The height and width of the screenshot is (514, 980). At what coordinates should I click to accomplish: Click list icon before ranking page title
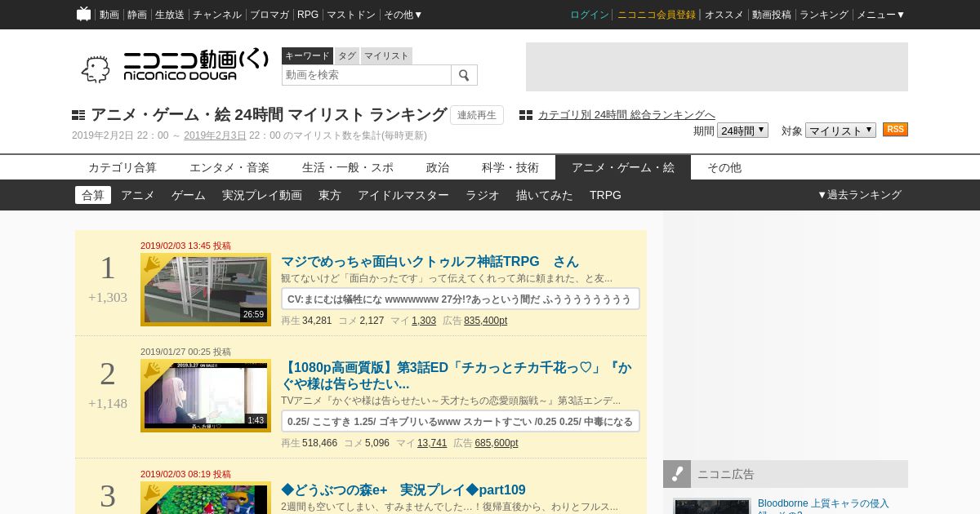pyautogui.click(x=78, y=115)
